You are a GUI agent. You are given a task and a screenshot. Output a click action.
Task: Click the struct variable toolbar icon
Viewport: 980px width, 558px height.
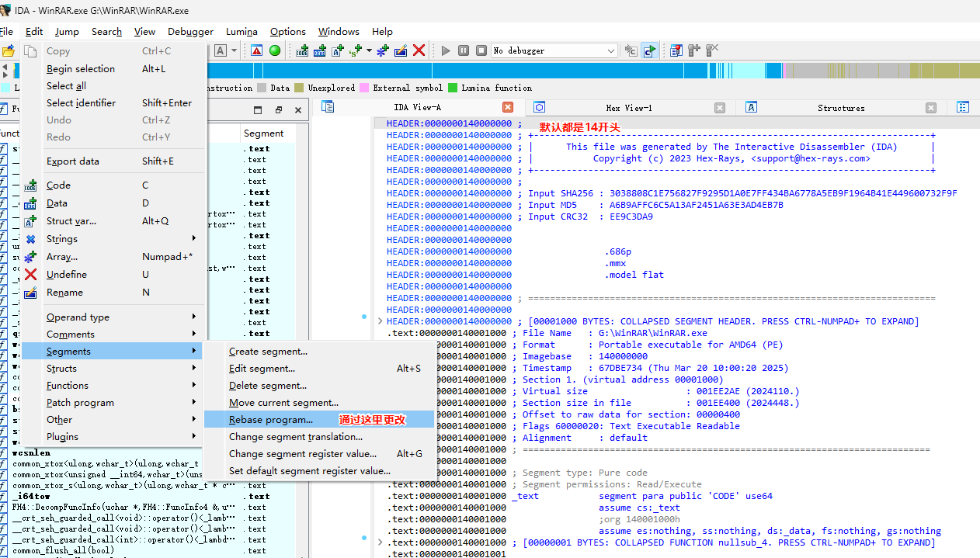[x=338, y=50]
